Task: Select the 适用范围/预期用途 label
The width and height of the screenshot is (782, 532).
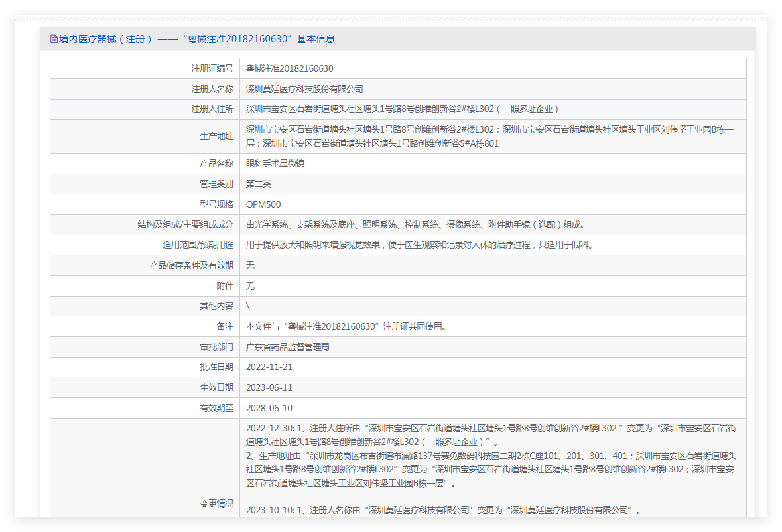Action: (x=198, y=245)
